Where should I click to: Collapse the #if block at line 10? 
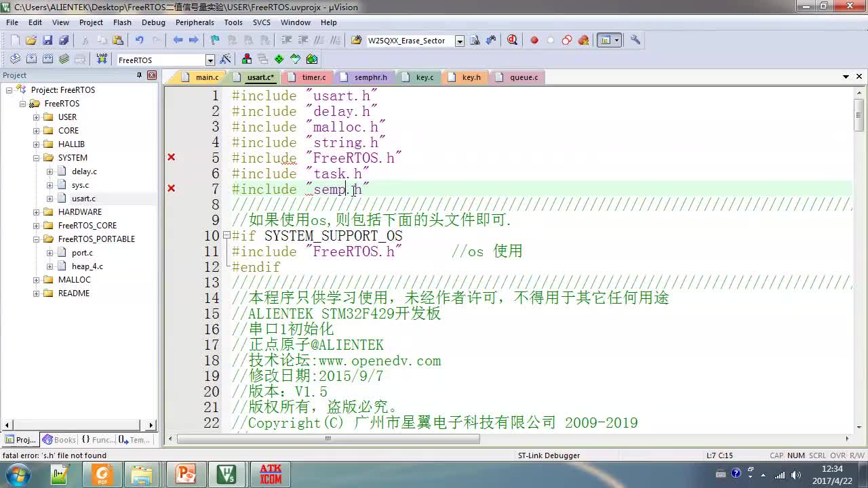(x=226, y=236)
